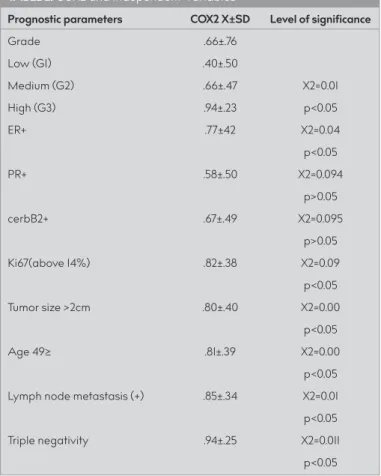Select the 'X2=0.094' significance value
381x476 pixels.
tap(320, 174)
